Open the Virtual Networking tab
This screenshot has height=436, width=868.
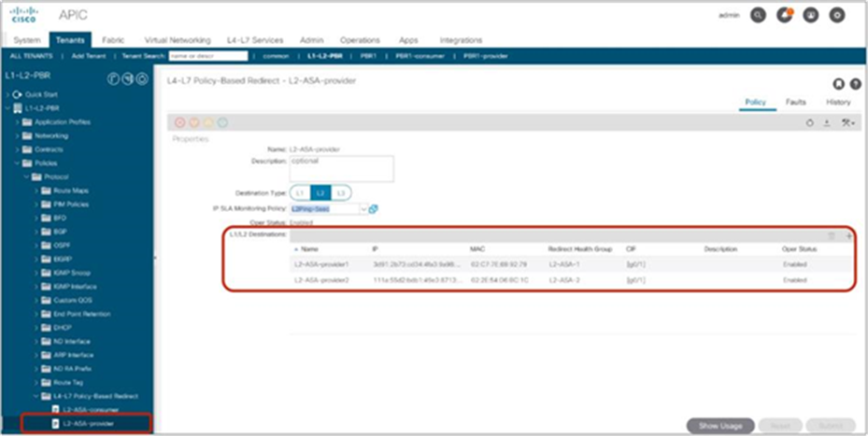(178, 40)
